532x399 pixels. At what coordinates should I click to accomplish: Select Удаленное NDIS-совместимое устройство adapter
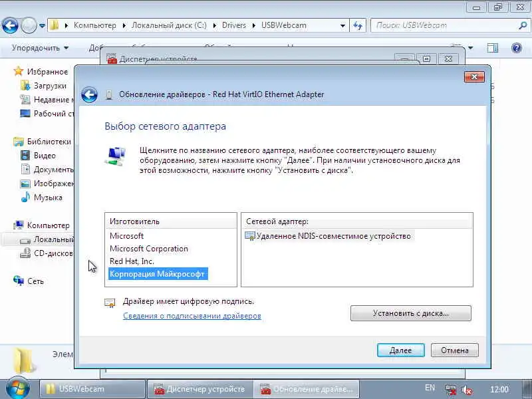pyautogui.click(x=328, y=236)
